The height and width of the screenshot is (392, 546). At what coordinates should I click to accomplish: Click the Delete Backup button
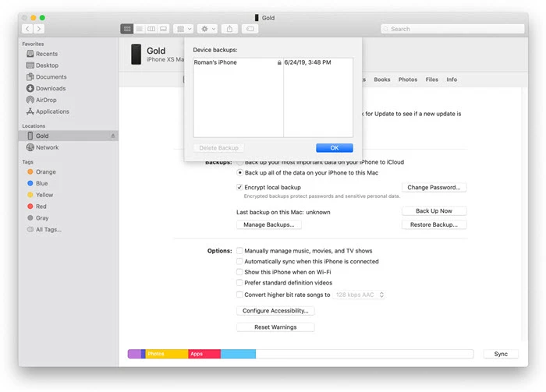(x=218, y=148)
